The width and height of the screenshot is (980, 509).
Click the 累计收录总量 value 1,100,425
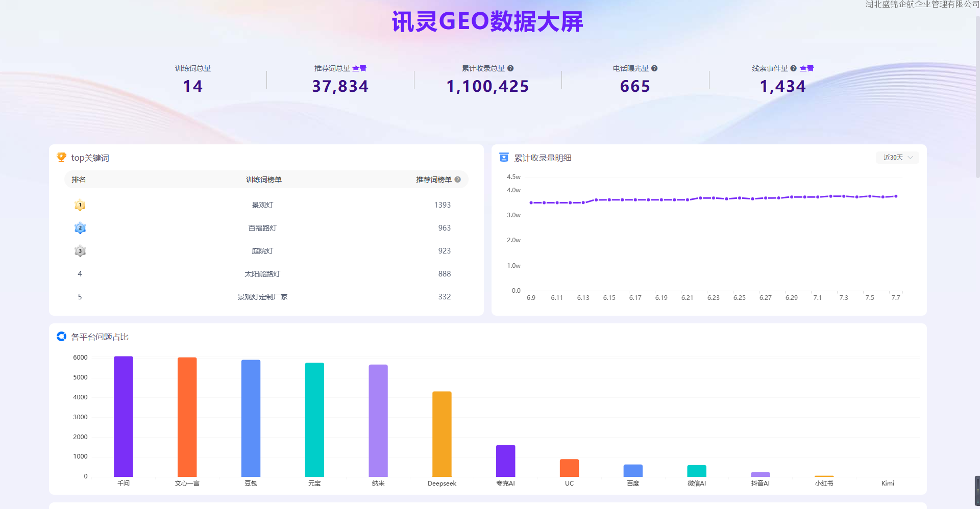[488, 86]
